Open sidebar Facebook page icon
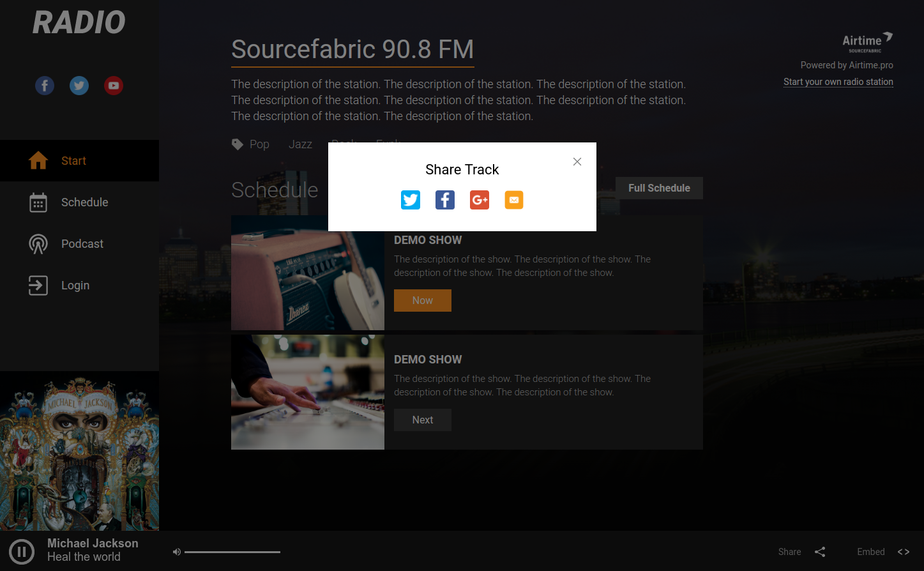Image resolution: width=924 pixels, height=571 pixels. point(45,86)
